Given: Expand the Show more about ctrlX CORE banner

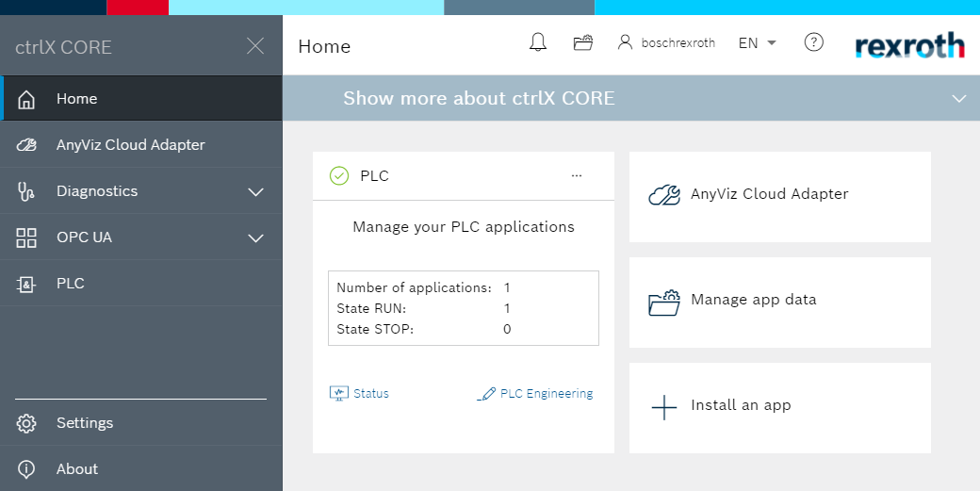Looking at the screenshot, I should coord(959,98).
